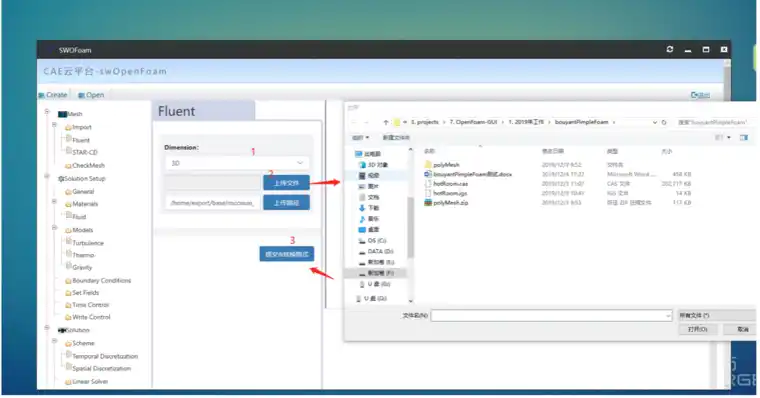
Task: Click the preview pane icon in dialog
Action: coord(744,138)
